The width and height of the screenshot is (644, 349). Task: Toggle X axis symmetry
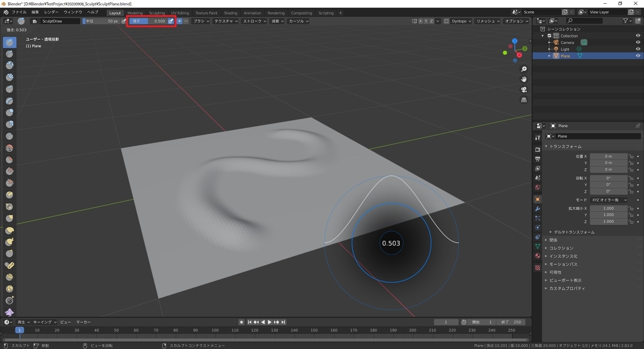click(x=421, y=21)
